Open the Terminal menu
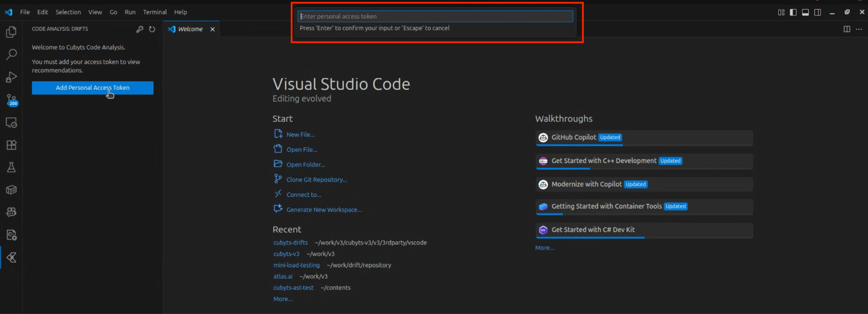This screenshot has width=868, height=314. 155,12
